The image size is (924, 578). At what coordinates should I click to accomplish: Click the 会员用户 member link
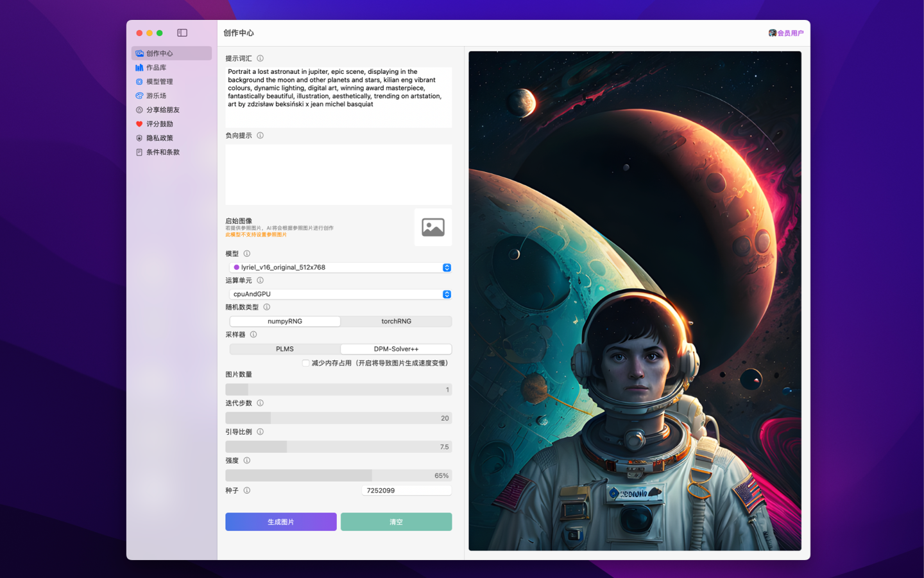click(791, 33)
